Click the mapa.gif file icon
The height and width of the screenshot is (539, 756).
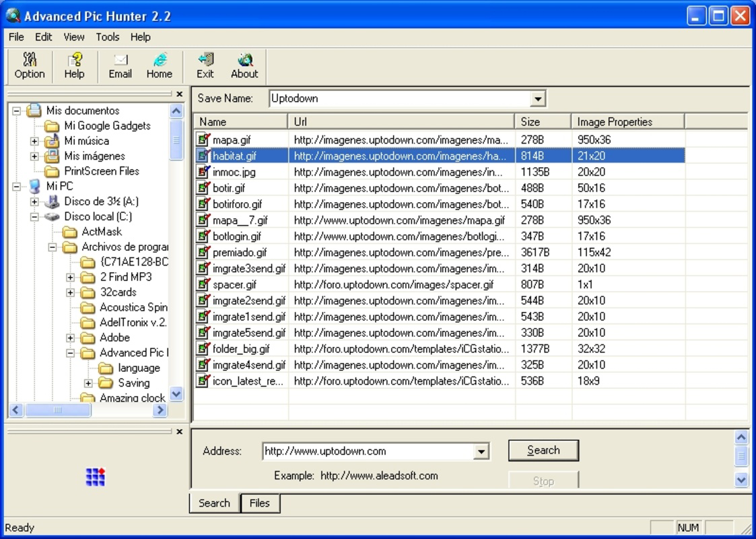204,139
